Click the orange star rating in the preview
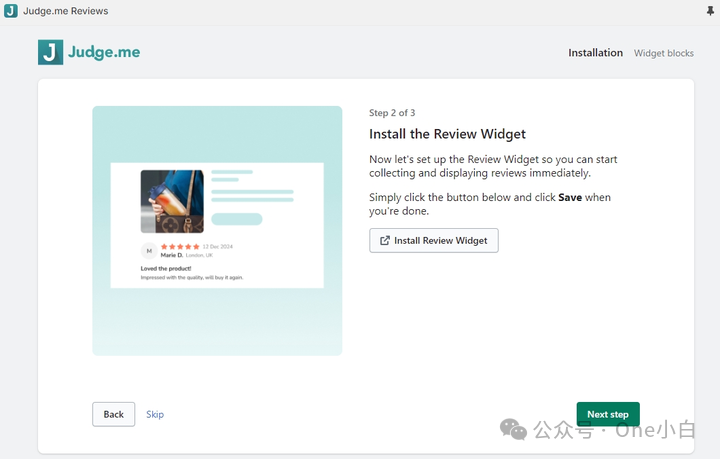Viewport: 720px width, 459px height. pyautogui.click(x=180, y=246)
